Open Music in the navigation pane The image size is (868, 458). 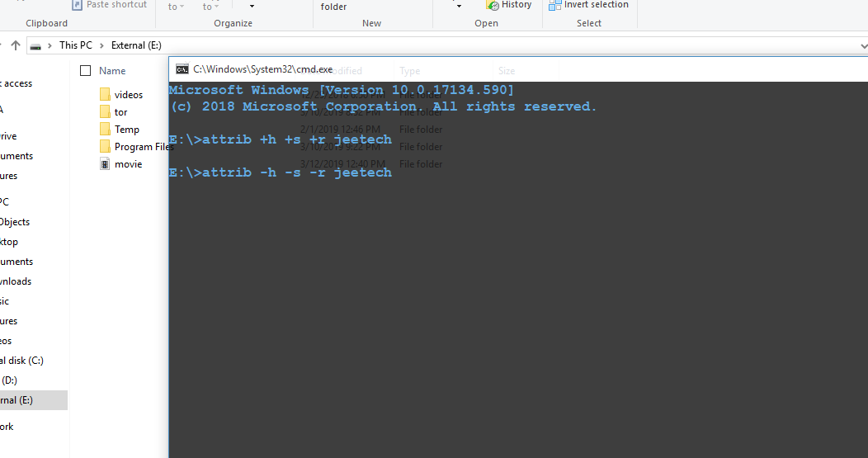click(x=4, y=301)
